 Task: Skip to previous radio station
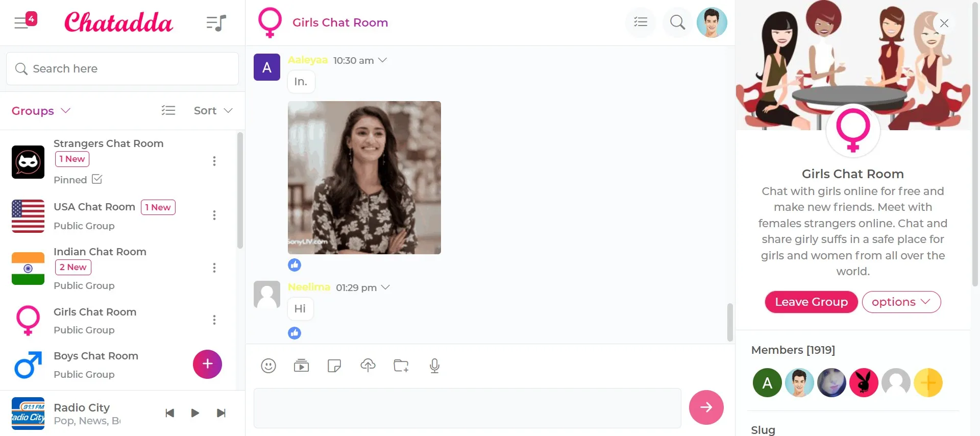point(170,413)
